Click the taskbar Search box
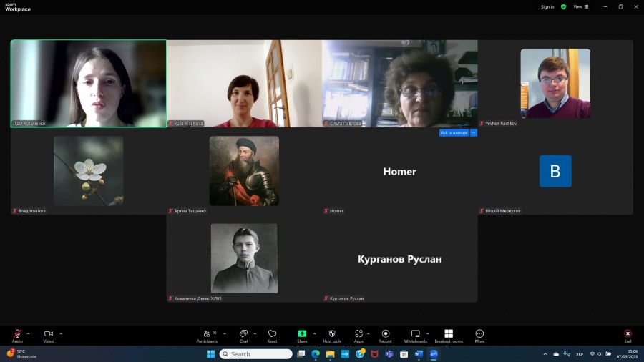Viewport: 644px width, 362px height. pyautogui.click(x=256, y=354)
